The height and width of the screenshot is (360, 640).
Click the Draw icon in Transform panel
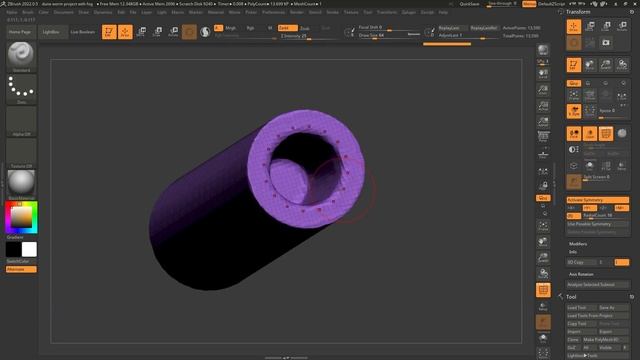click(x=574, y=27)
